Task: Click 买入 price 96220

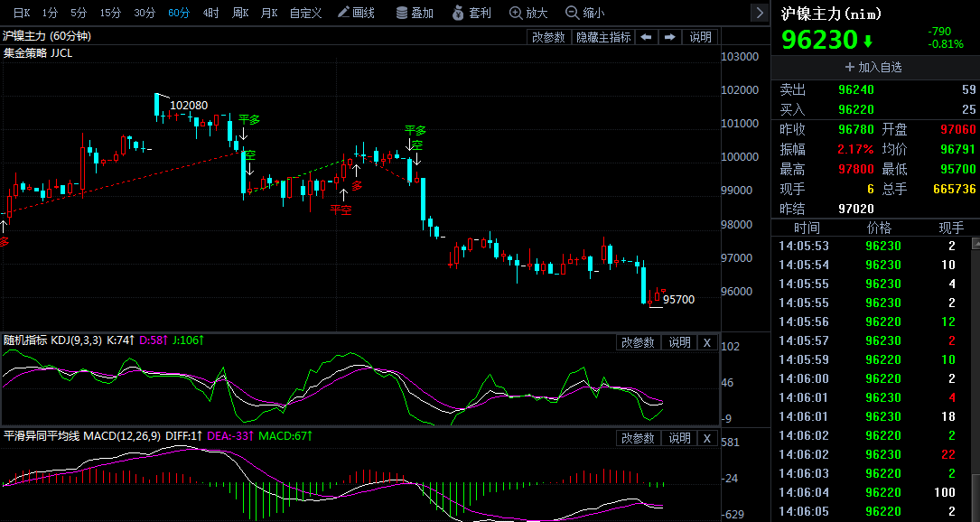Action: 856,109
